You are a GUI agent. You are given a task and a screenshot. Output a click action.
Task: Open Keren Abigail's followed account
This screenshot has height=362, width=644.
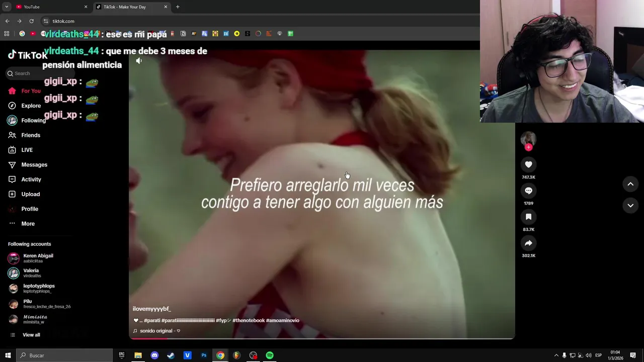click(x=30, y=258)
